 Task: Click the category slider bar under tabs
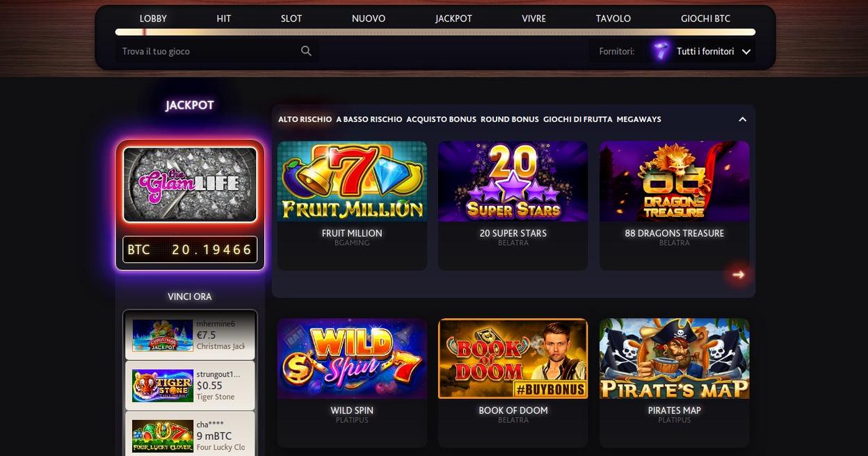click(435, 32)
